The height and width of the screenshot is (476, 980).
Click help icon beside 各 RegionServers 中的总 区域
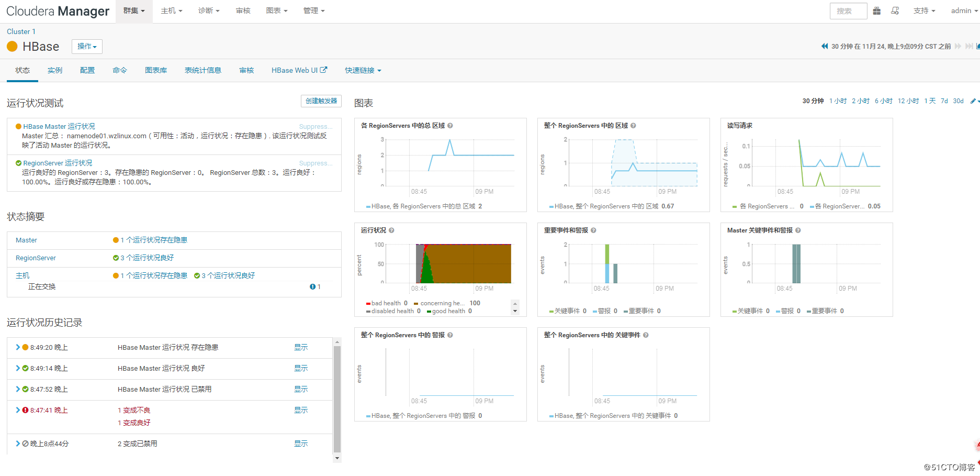[x=450, y=126]
